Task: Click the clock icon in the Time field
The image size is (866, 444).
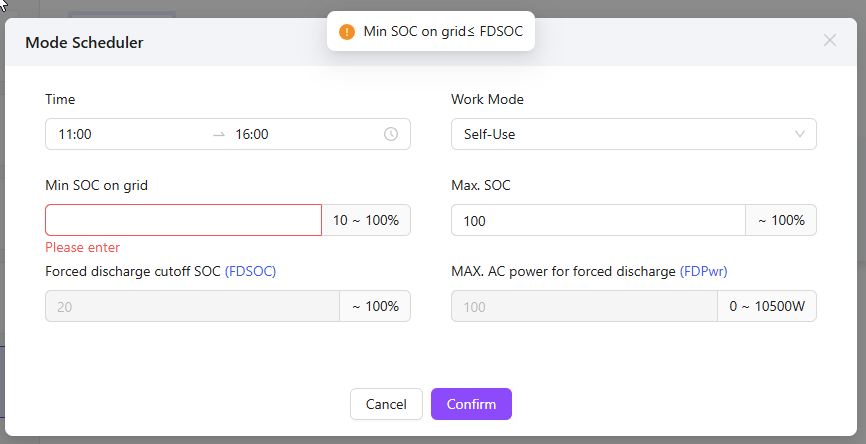Action: [x=391, y=134]
